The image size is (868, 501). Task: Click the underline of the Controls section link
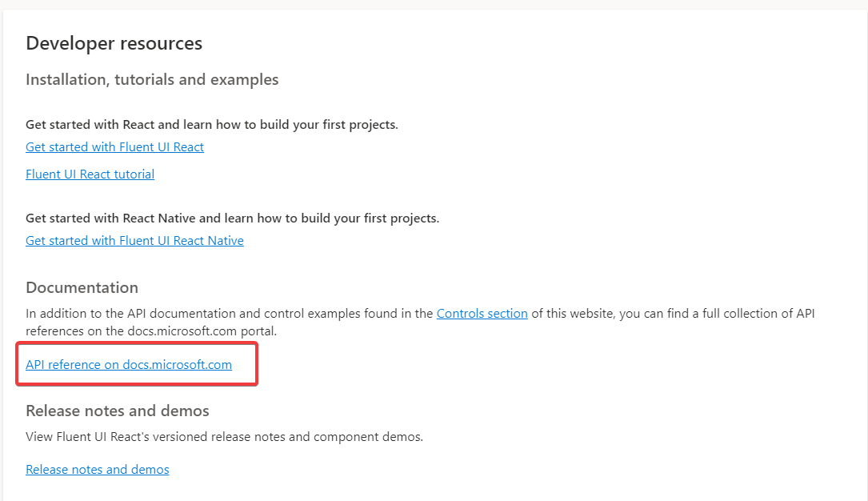coord(482,320)
